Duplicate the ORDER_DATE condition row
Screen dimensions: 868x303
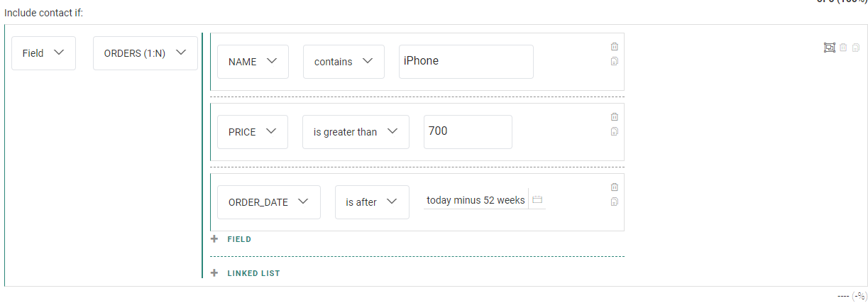(x=615, y=202)
